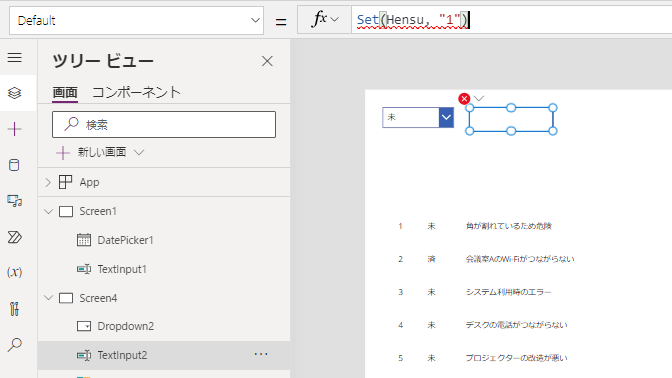This screenshot has height=378, width=672.
Task: Click gallery row システム利用時のエラー
Action: 508,292
